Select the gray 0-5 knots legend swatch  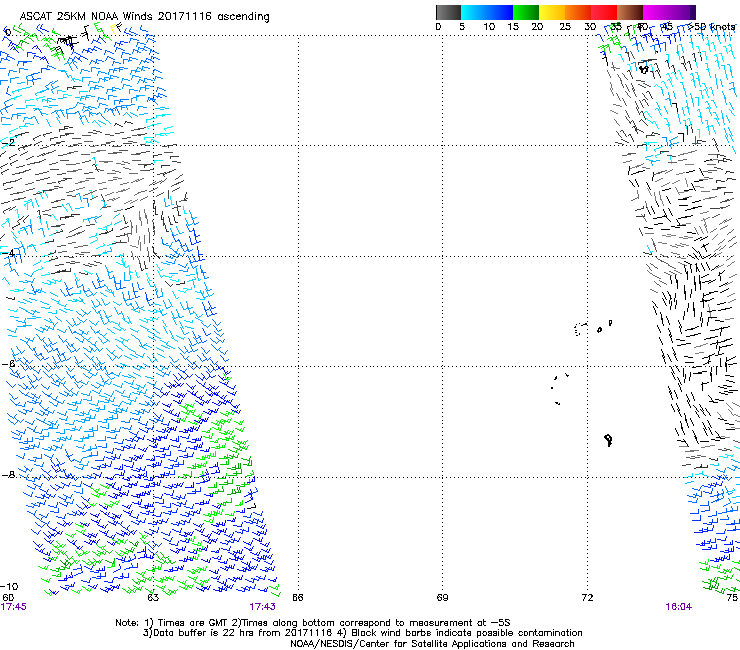point(448,12)
